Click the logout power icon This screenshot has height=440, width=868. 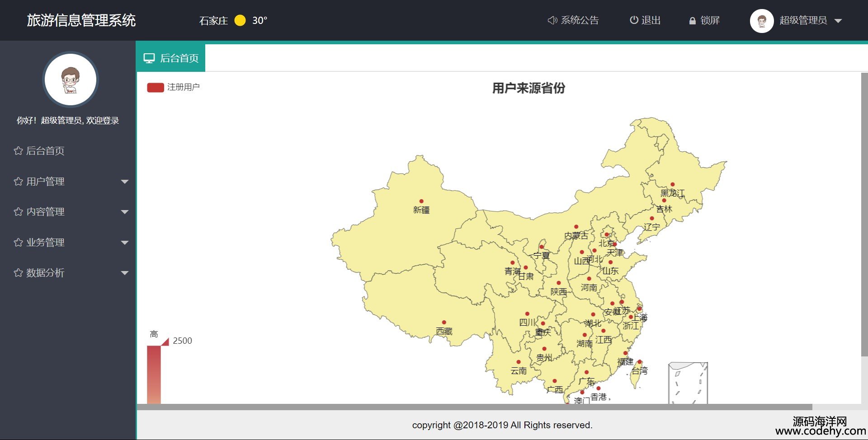(634, 20)
